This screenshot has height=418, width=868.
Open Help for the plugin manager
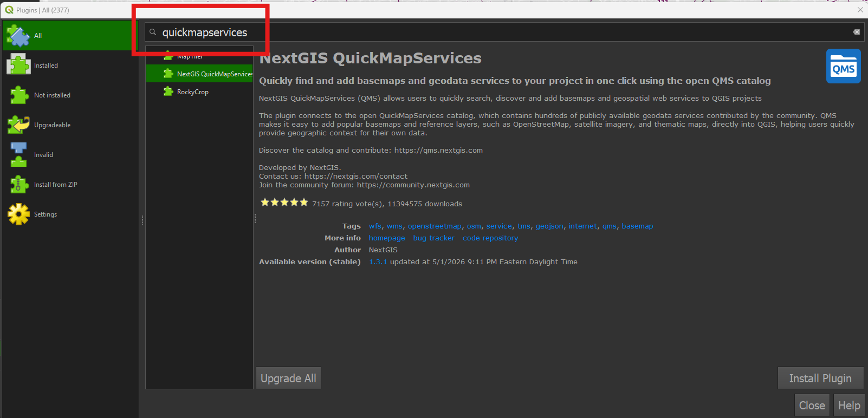[849, 405]
